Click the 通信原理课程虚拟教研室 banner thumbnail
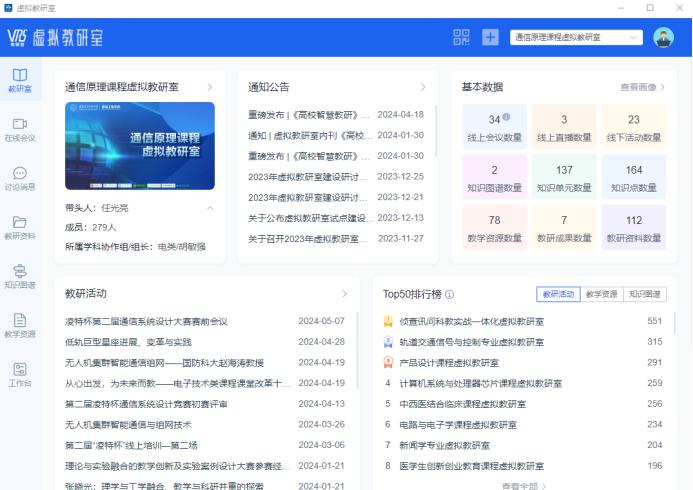 pos(139,146)
